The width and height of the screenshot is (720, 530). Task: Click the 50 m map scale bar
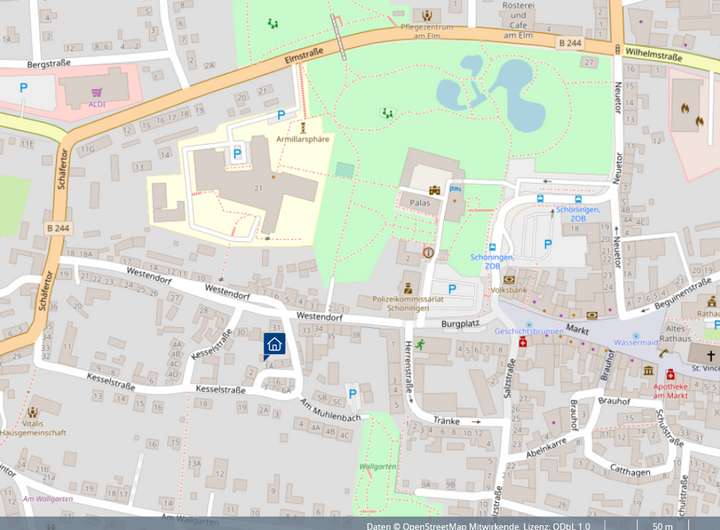[x=662, y=525]
